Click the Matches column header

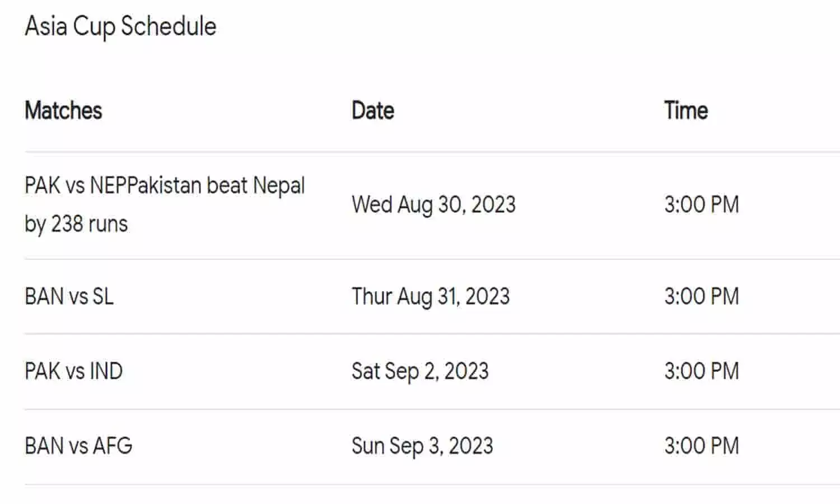[x=63, y=110]
